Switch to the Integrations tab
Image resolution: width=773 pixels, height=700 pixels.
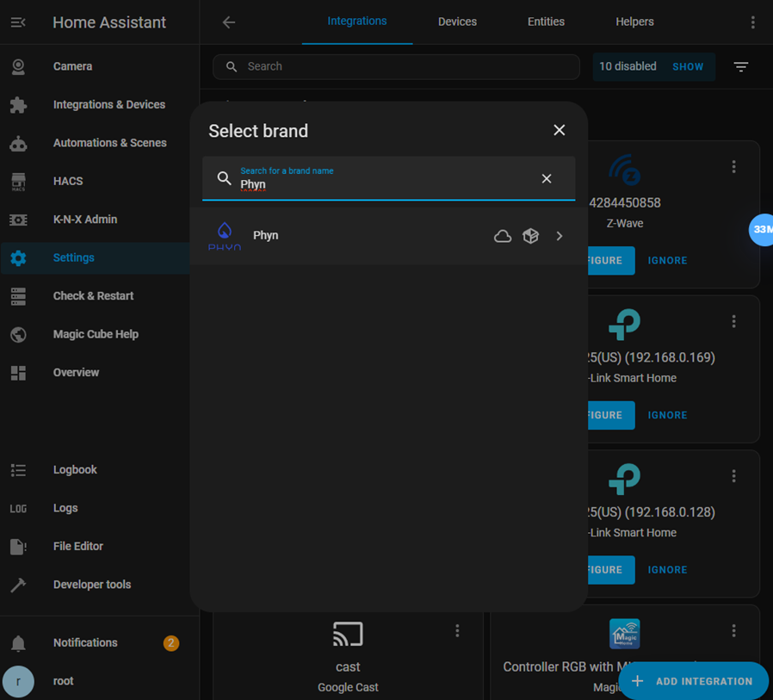pyautogui.click(x=357, y=22)
